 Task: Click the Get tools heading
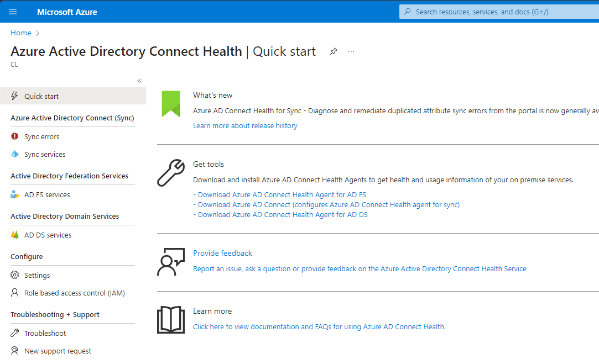[x=209, y=164]
